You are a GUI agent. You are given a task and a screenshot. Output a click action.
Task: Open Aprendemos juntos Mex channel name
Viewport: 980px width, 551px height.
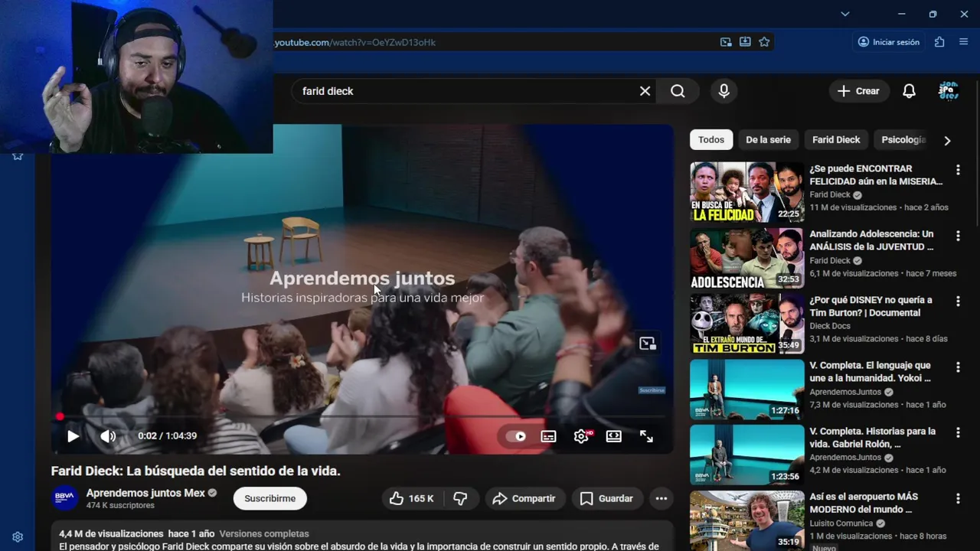[145, 493]
